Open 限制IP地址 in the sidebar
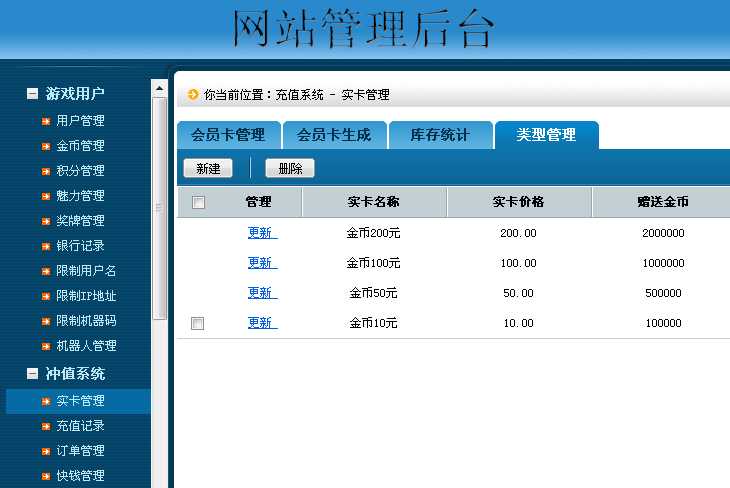The width and height of the screenshot is (730, 488). (86, 296)
